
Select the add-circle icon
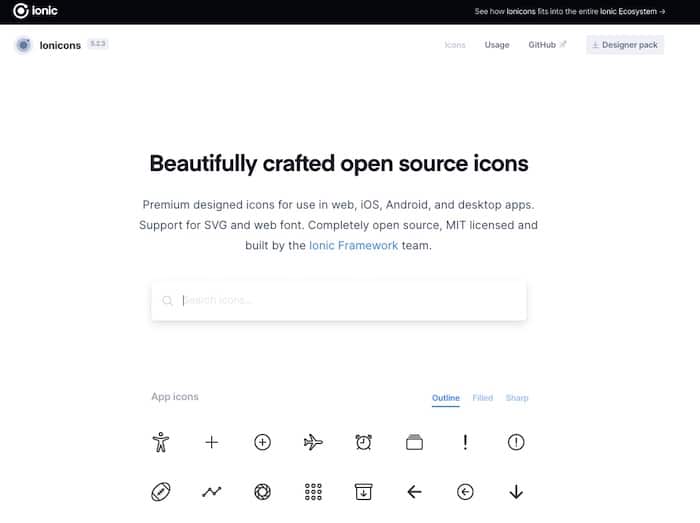coord(262,442)
